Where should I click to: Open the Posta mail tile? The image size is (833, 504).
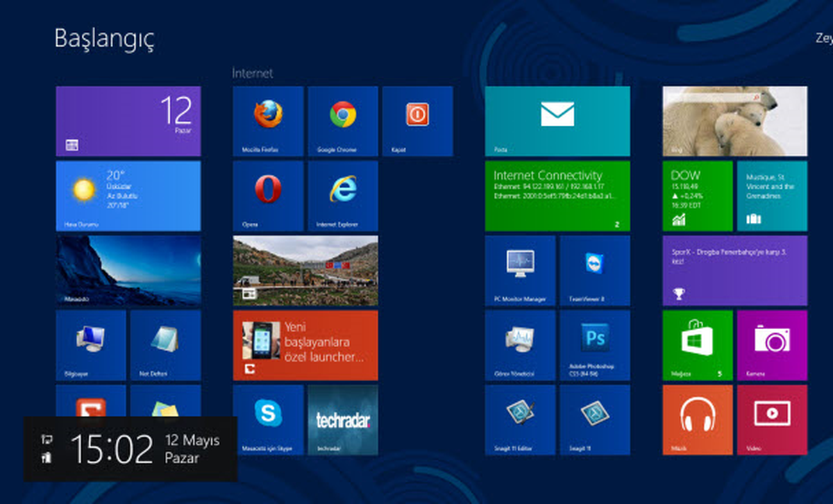(x=557, y=121)
